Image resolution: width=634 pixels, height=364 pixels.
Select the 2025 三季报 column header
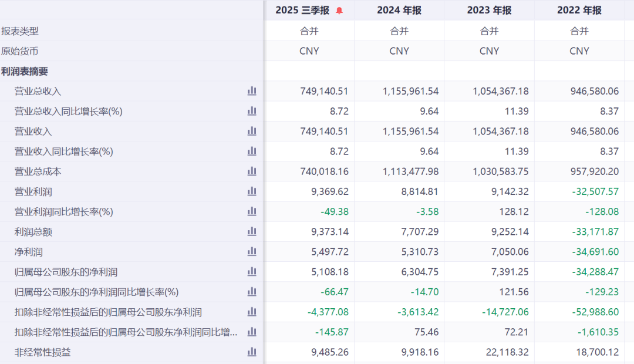coord(302,11)
